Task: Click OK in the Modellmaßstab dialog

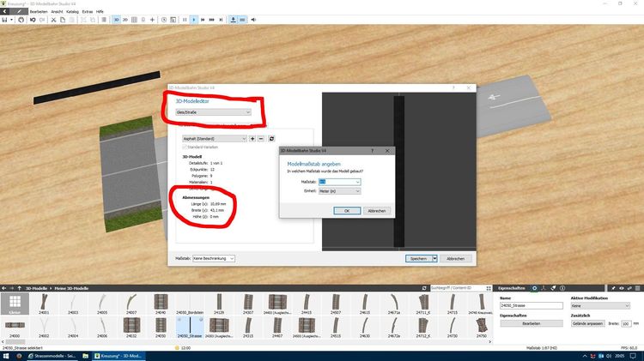Action: (x=347, y=211)
